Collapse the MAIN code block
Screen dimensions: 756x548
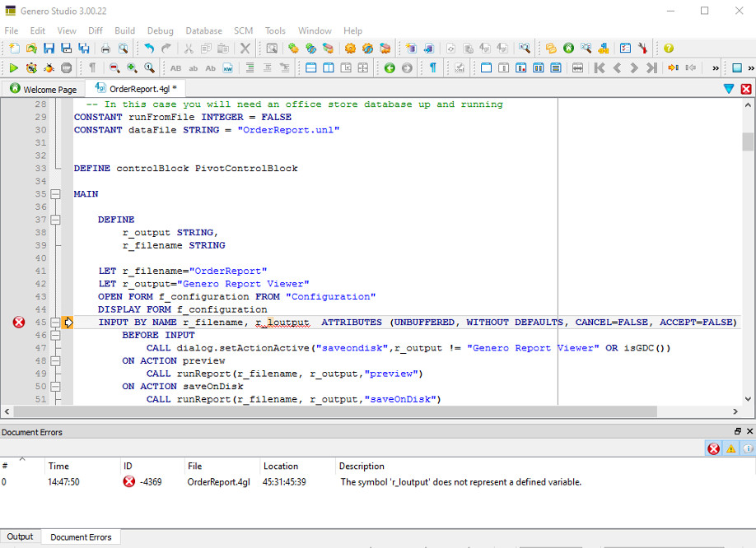[55, 194]
